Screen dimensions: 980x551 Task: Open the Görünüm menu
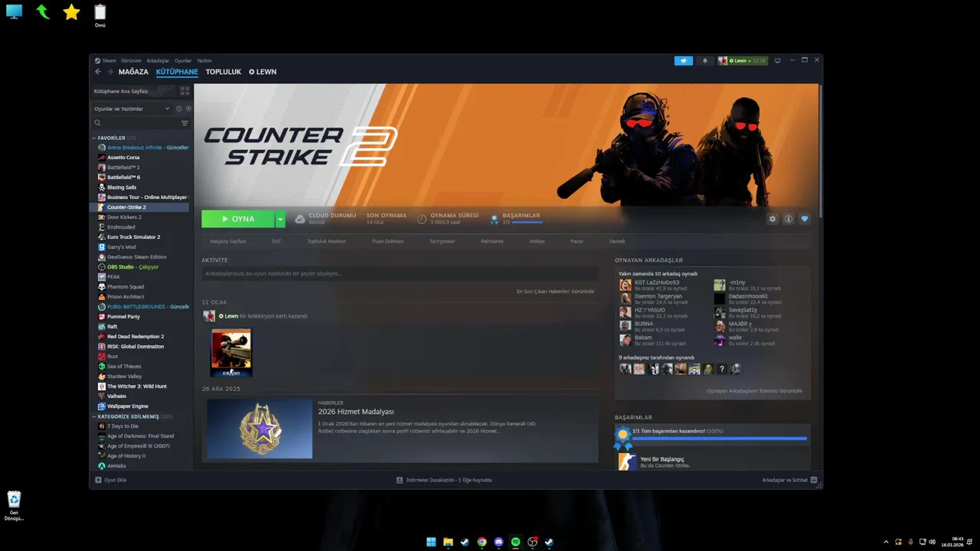(131, 60)
